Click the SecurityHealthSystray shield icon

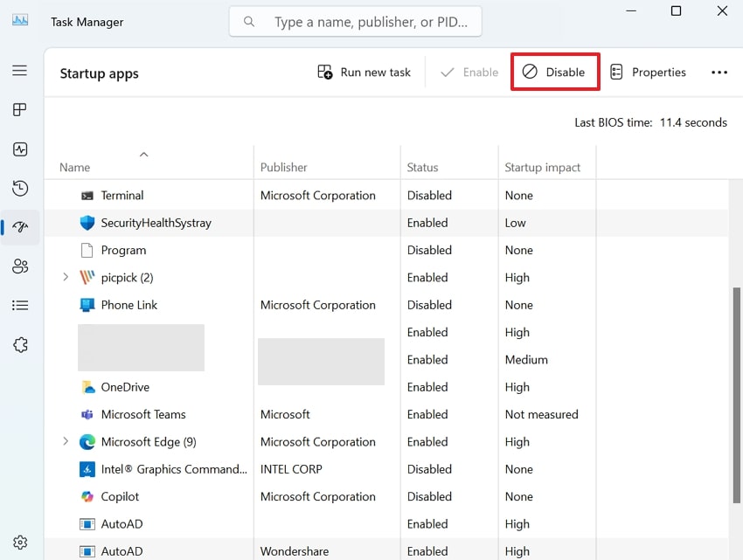point(87,223)
